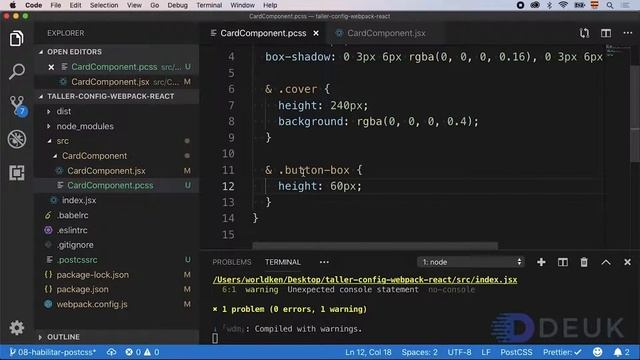Change indentation via Spaces: 2
This screenshot has height=360, width=640.
tap(419, 352)
